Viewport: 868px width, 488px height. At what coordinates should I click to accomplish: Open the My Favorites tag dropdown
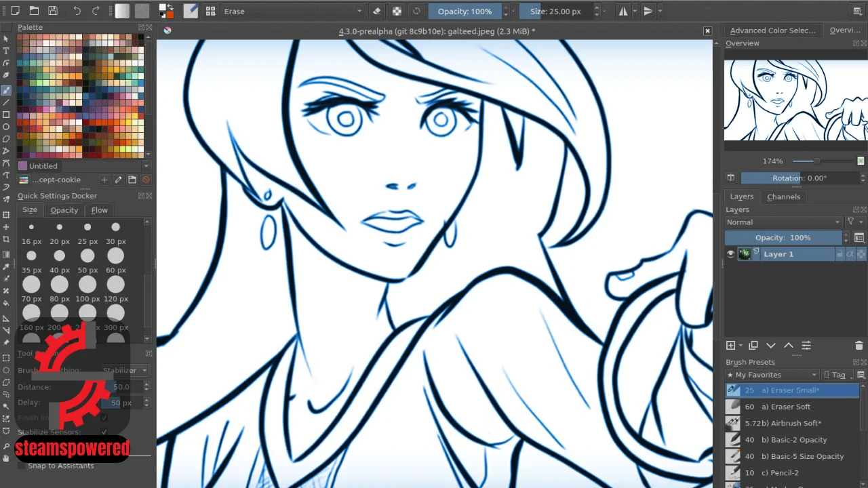pos(772,375)
